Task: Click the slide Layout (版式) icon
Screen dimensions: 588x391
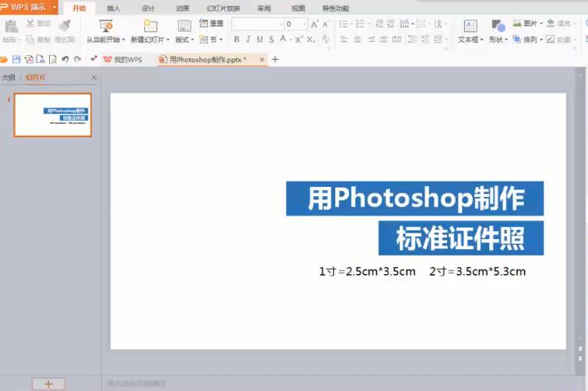Action: pos(184,26)
